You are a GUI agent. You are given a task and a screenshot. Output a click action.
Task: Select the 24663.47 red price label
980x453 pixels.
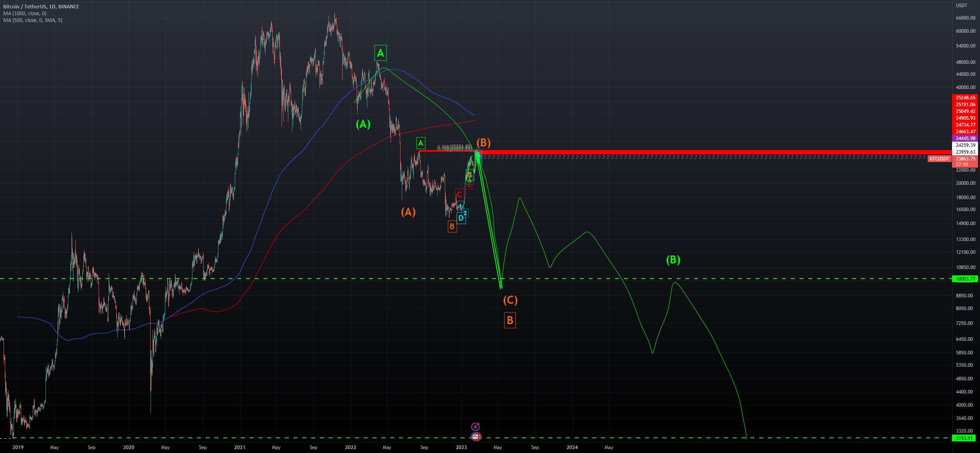pyautogui.click(x=965, y=132)
